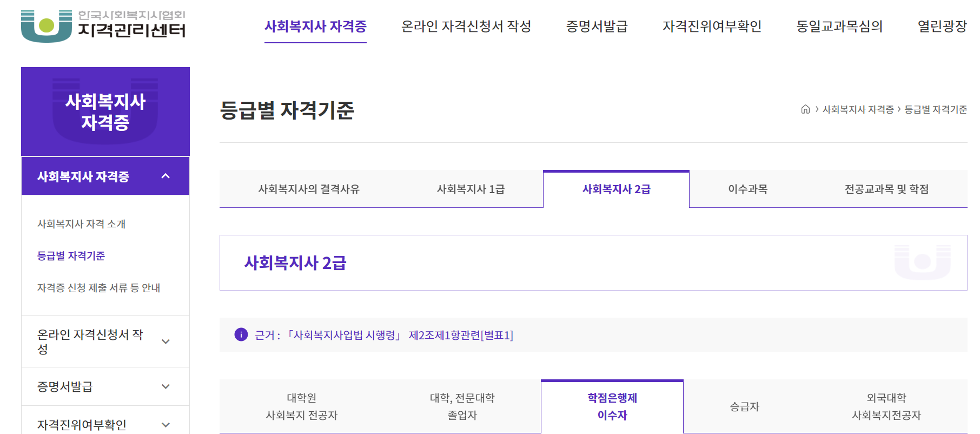The width and height of the screenshot is (980, 434).
Task: Expand the 온라인 자격신청서 작성 sidebar section
Action: coord(165,341)
